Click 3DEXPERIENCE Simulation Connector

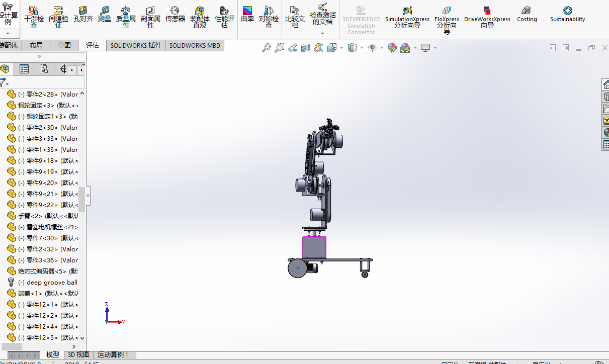tap(361, 20)
